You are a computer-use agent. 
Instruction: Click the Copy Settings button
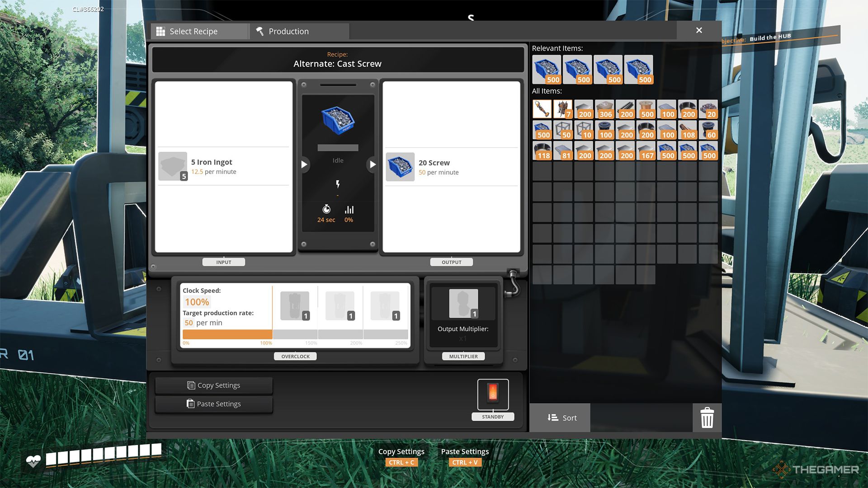click(214, 385)
